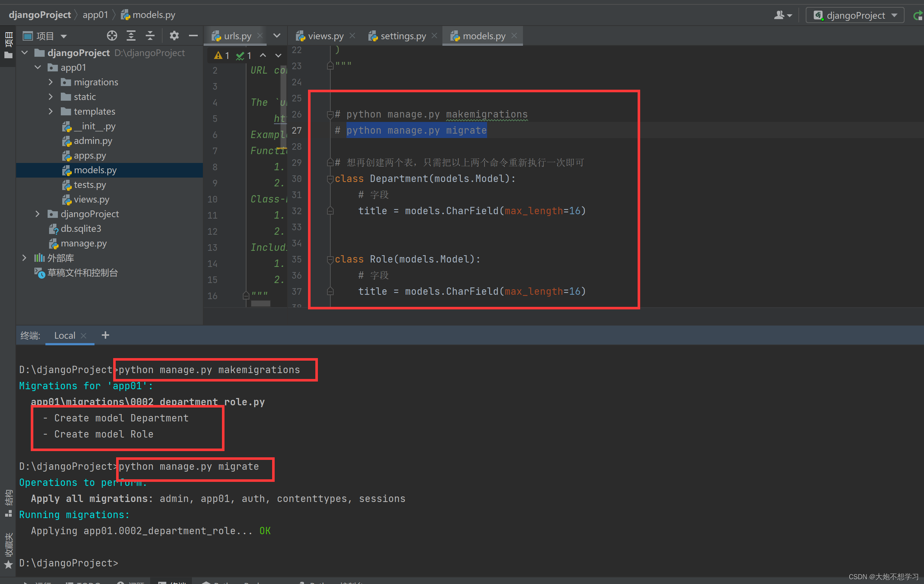Screen dimensions: 924x584
Task: Collapse the djangoProject root folder
Action: pos(25,53)
